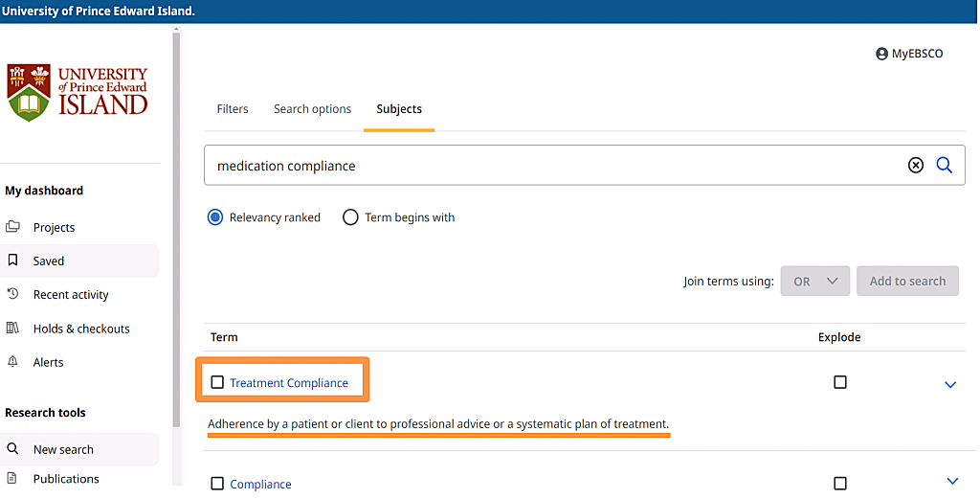Image resolution: width=980 pixels, height=499 pixels.
Task: Expand Treatment Compliance details chevron
Action: point(950,384)
